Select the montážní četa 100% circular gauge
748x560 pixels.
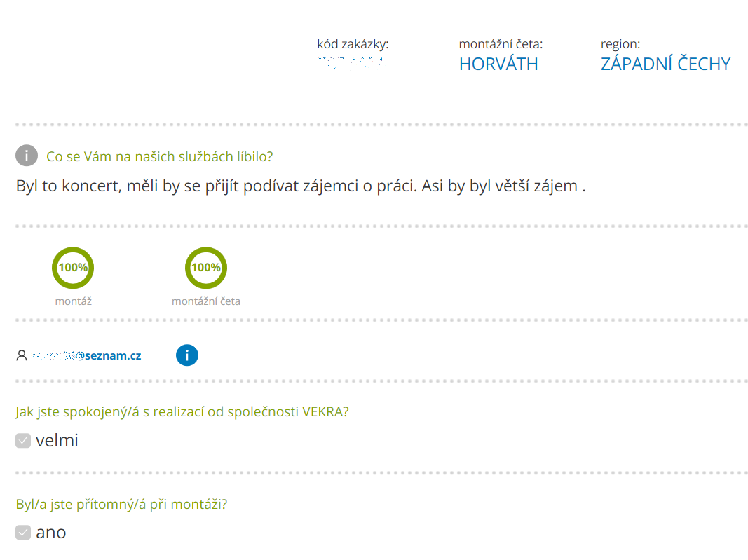coord(206,268)
